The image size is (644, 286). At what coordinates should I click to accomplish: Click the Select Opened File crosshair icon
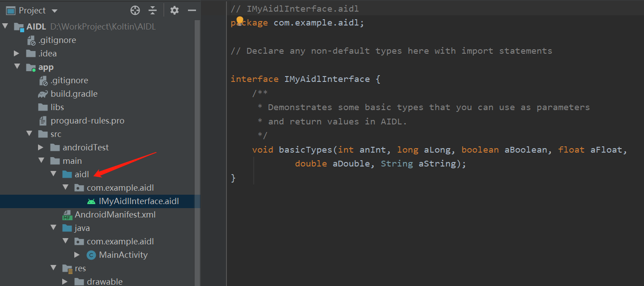click(x=135, y=10)
